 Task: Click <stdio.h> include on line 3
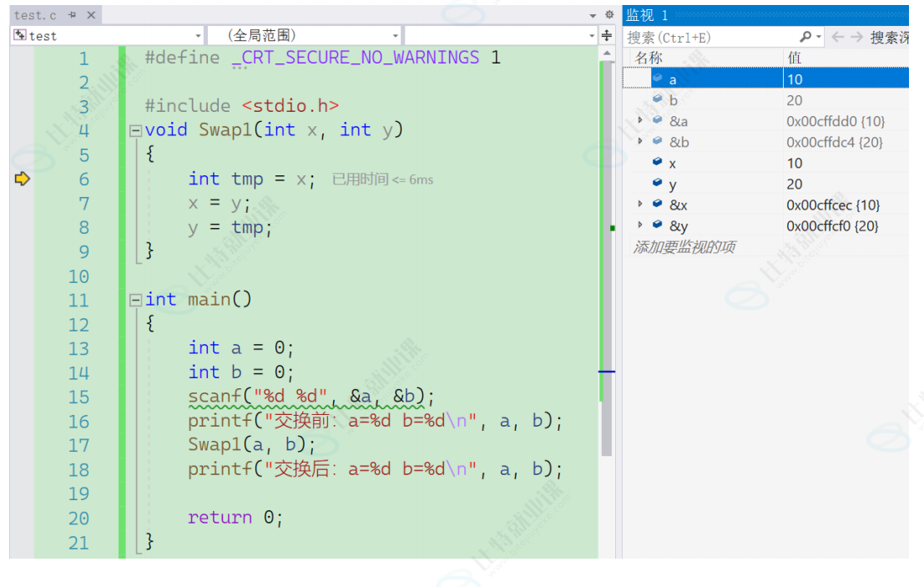(290, 106)
